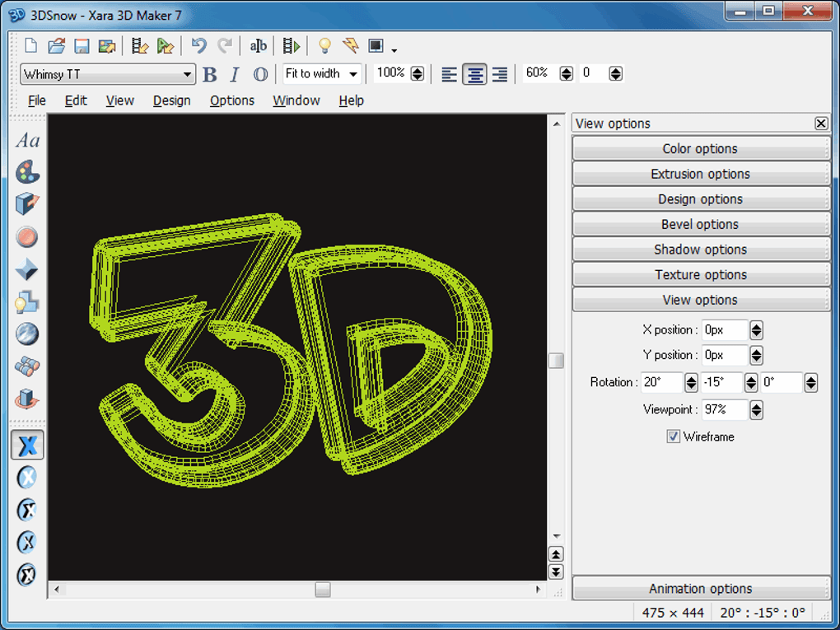Open the Color options palette icon

pyautogui.click(x=27, y=172)
